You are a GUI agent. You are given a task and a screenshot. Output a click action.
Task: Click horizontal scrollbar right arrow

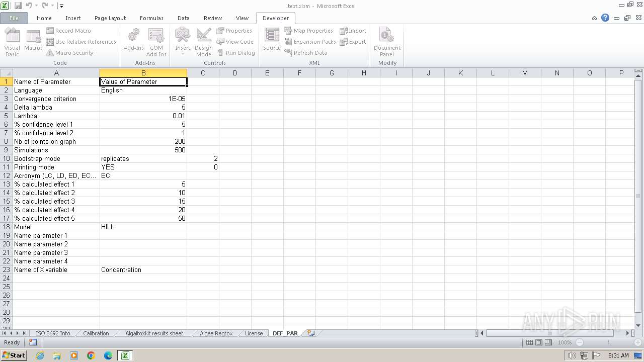(627, 333)
